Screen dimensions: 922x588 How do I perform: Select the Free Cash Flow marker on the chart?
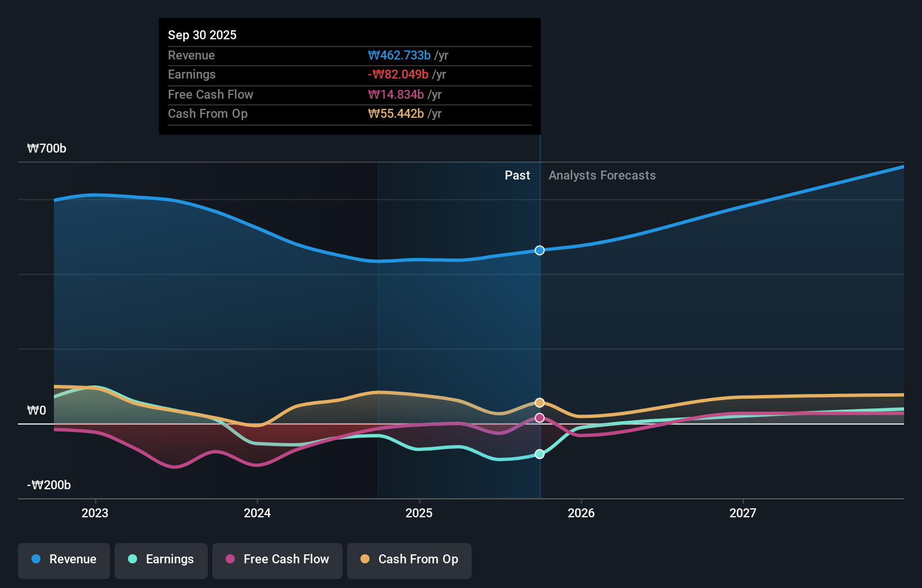click(x=539, y=417)
